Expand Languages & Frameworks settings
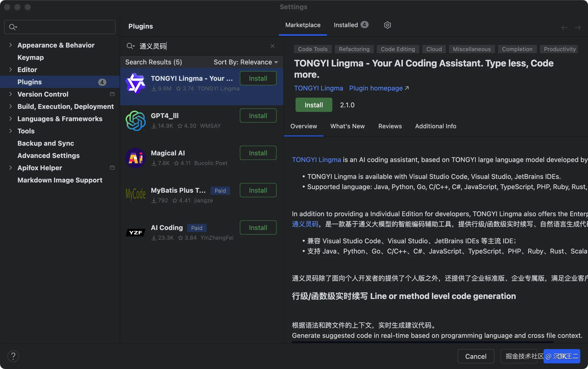 10,119
